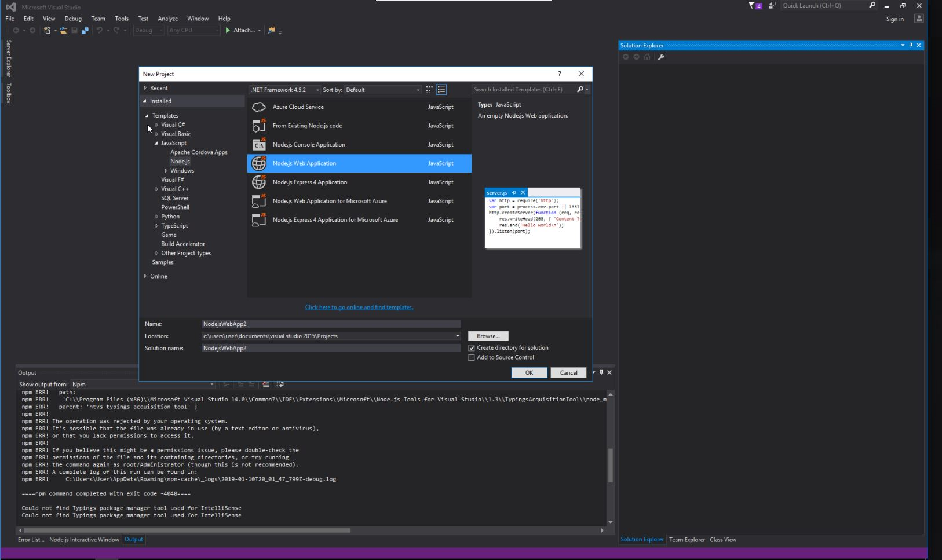This screenshot has height=560, width=942.
Task: Open Debug menu
Action: pos(73,19)
